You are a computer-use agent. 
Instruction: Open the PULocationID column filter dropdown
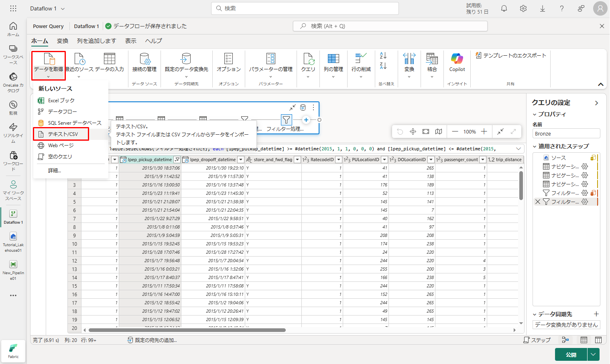[384, 160]
